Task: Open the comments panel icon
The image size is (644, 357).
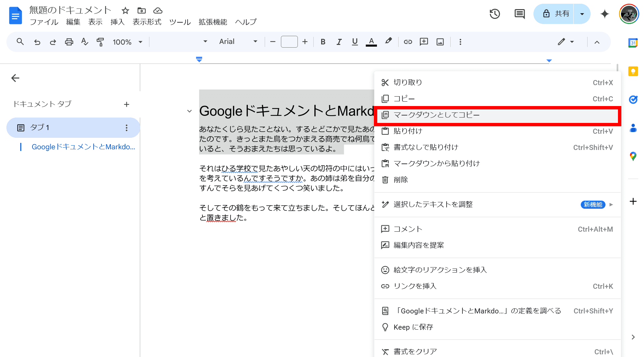Action: click(520, 14)
